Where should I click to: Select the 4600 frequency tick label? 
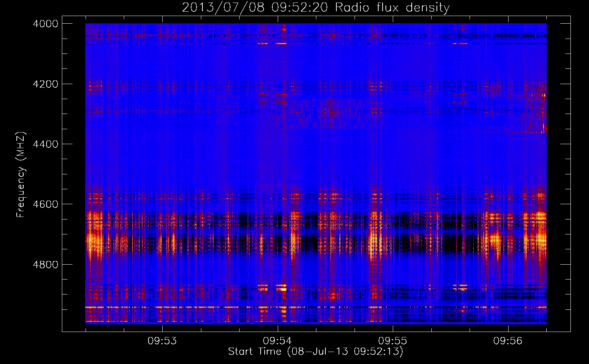pyautogui.click(x=46, y=204)
